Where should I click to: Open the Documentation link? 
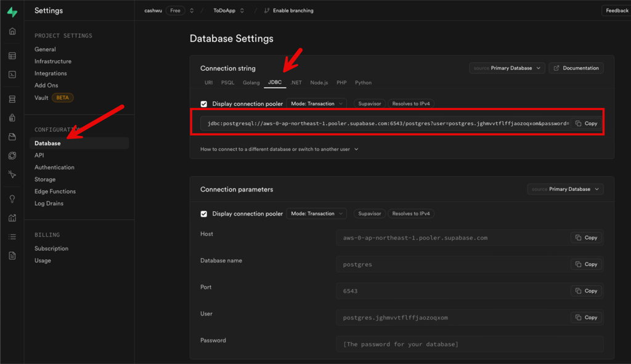click(x=576, y=68)
